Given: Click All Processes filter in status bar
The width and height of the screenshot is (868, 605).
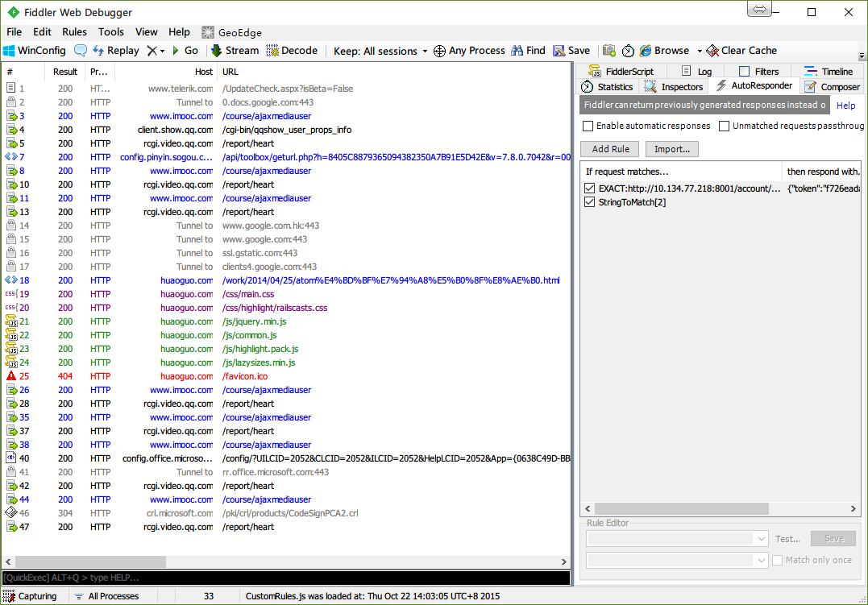Looking at the screenshot, I should 107,596.
